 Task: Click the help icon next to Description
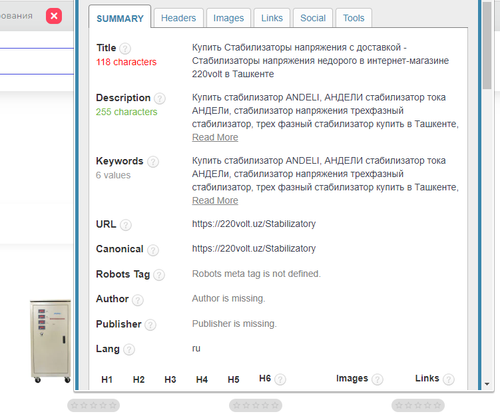160,99
